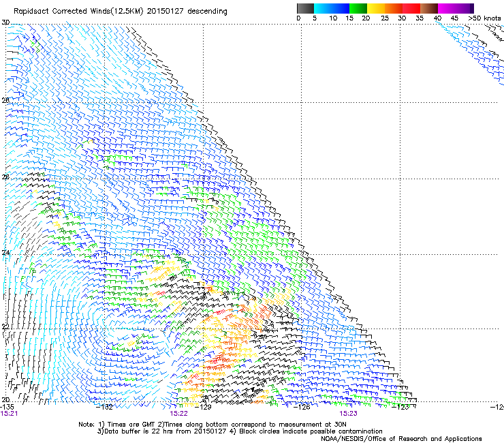Click the yellow 20-25 knots legend swatch
504x443 pixels.
(x=375, y=8)
